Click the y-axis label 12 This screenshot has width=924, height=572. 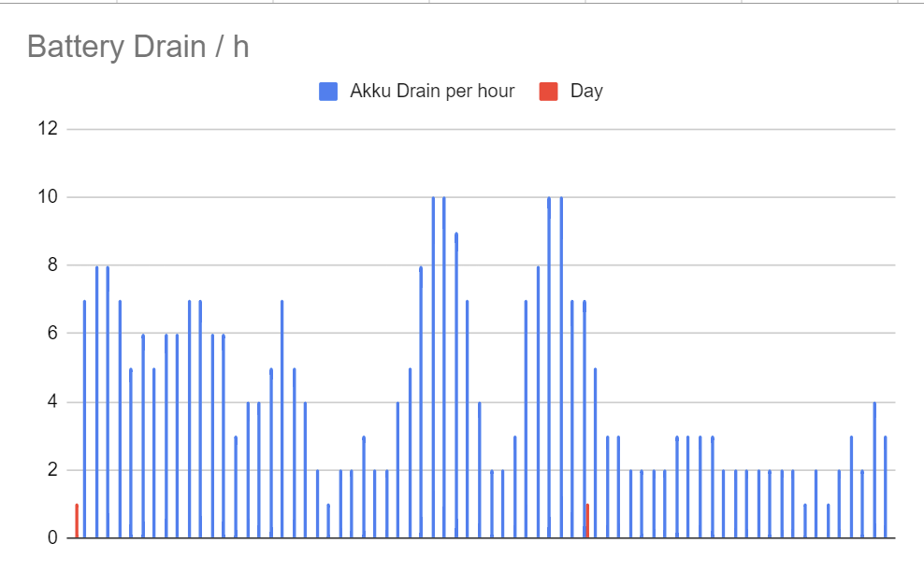47,129
